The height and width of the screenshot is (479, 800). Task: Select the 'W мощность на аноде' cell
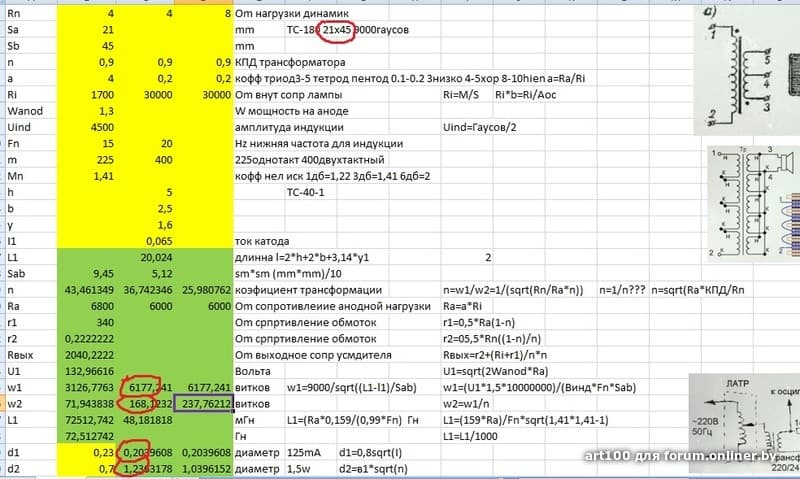click(291, 111)
